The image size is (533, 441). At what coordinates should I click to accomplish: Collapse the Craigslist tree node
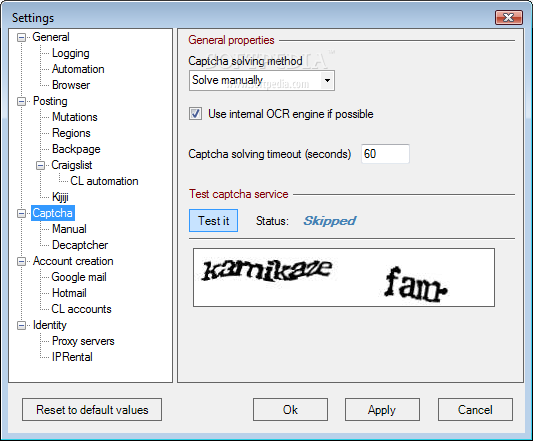point(40,165)
